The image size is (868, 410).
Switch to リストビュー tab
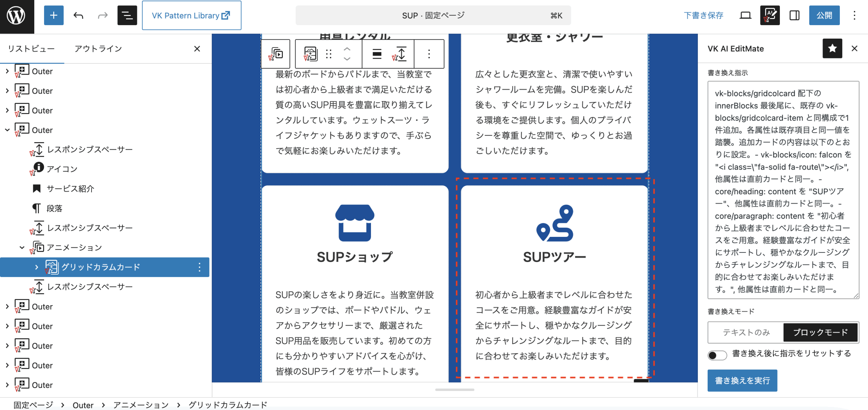pos(31,49)
